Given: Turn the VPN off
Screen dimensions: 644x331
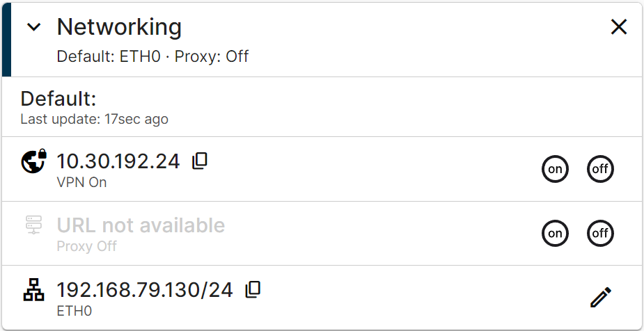Looking at the screenshot, I should pyautogui.click(x=600, y=169).
